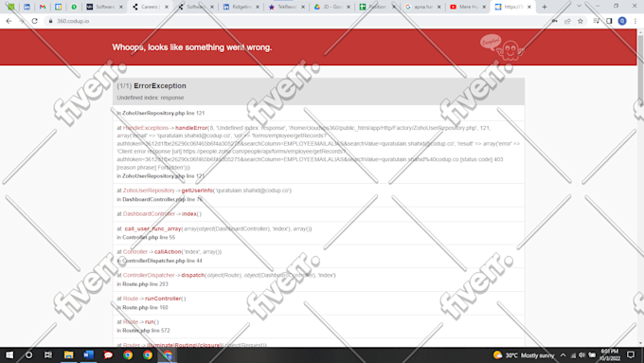Open File Explorer from the taskbar
This screenshot has height=363, width=644.
(x=68, y=354)
